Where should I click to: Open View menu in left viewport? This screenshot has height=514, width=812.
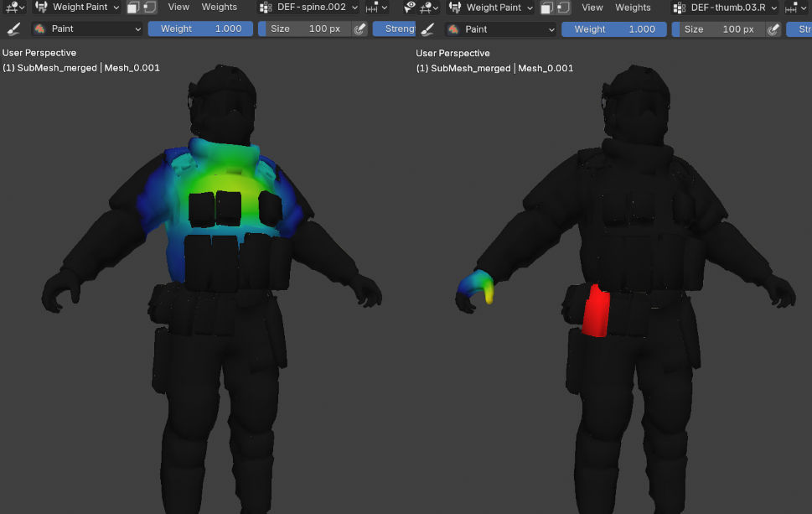tap(178, 8)
